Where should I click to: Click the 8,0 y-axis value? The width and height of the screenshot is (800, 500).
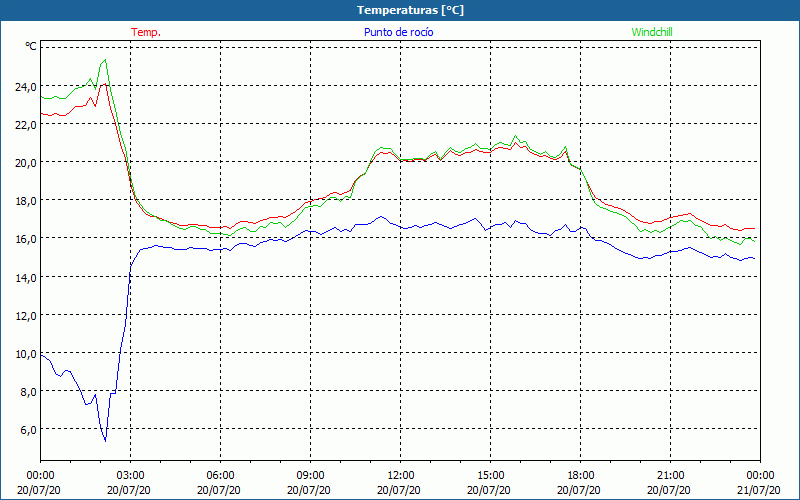(x=29, y=392)
